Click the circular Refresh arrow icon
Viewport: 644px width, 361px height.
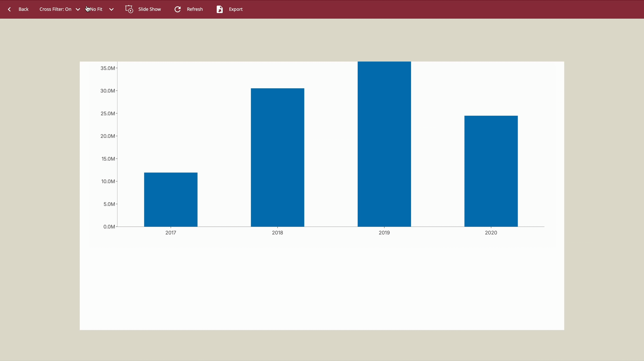[178, 9]
